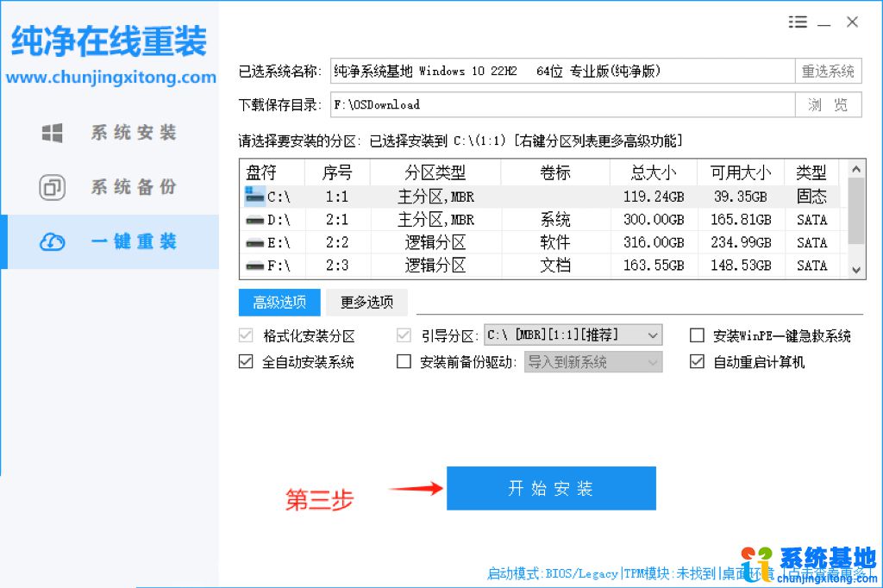The height and width of the screenshot is (588, 883).
Task: Click the TPM模块:未找到 status text
Action: (669, 574)
